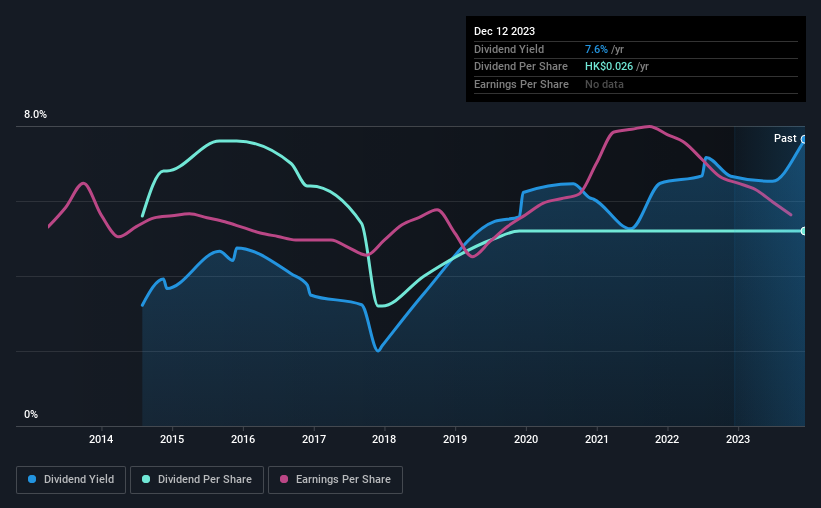The image size is (821, 508).
Task: Click the 'No data' earnings value
Action: [604, 84]
